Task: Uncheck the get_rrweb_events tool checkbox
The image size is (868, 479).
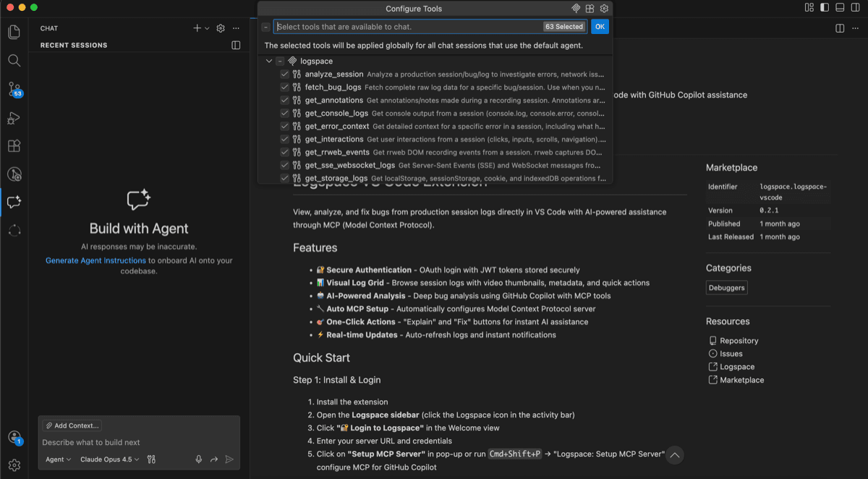Action: [x=285, y=152]
